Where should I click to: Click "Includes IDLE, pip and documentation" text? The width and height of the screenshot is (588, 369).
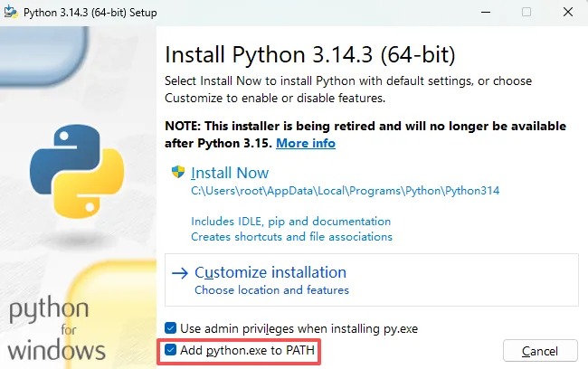pos(290,221)
